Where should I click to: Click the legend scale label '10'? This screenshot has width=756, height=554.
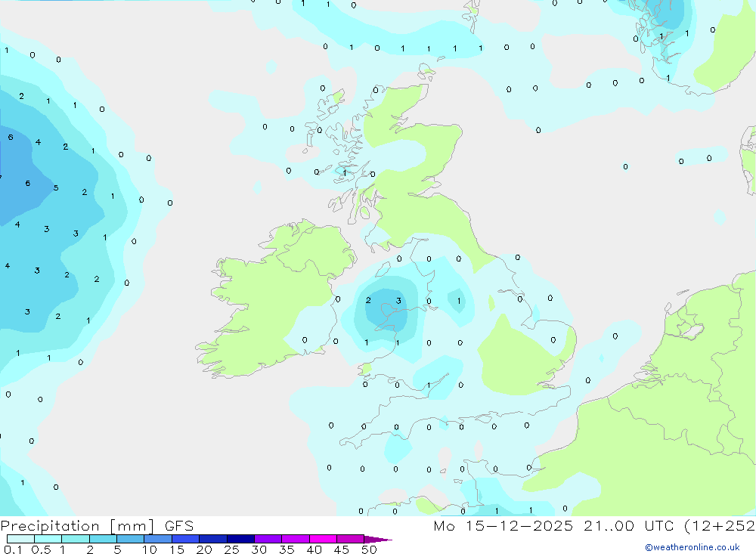click(150, 549)
